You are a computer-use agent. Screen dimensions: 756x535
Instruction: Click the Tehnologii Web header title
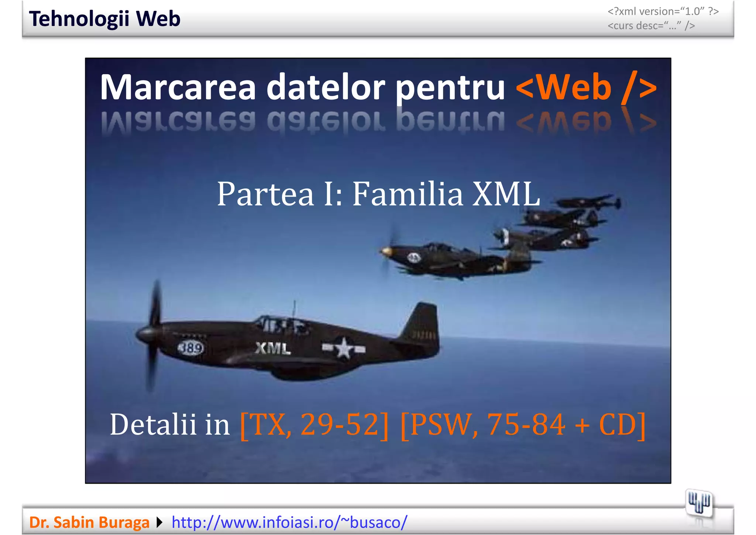[105, 19]
